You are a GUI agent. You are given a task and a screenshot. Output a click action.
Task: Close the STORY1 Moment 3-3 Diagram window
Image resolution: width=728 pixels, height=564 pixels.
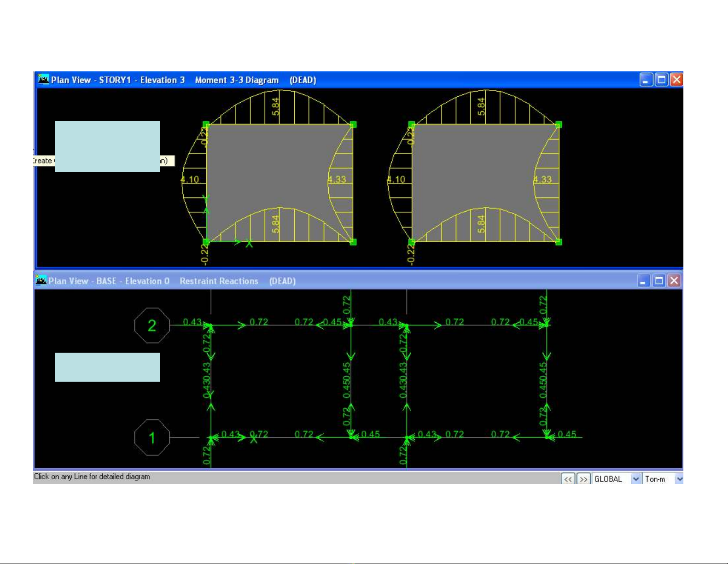click(676, 80)
